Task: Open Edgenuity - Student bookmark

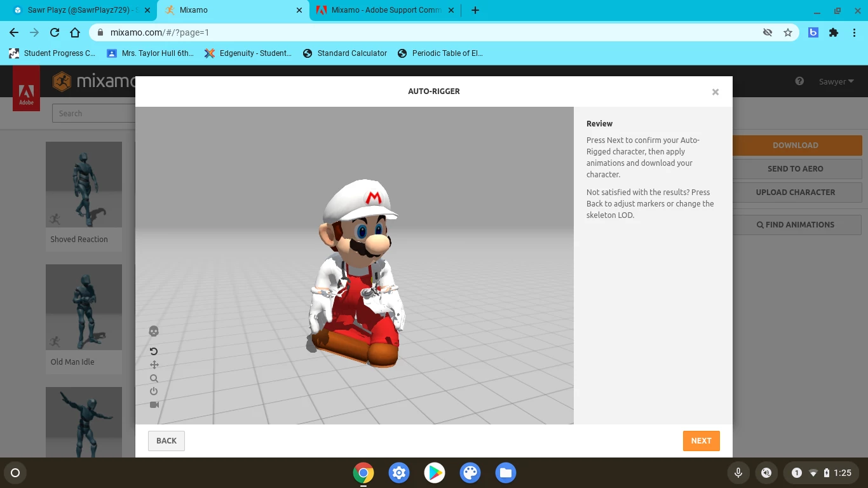Action: [x=248, y=53]
